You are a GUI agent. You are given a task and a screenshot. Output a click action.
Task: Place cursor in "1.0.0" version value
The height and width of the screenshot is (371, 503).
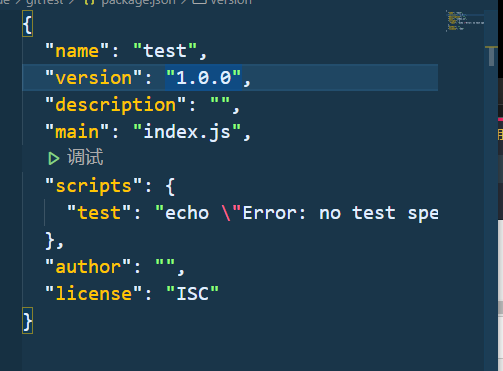(x=203, y=78)
